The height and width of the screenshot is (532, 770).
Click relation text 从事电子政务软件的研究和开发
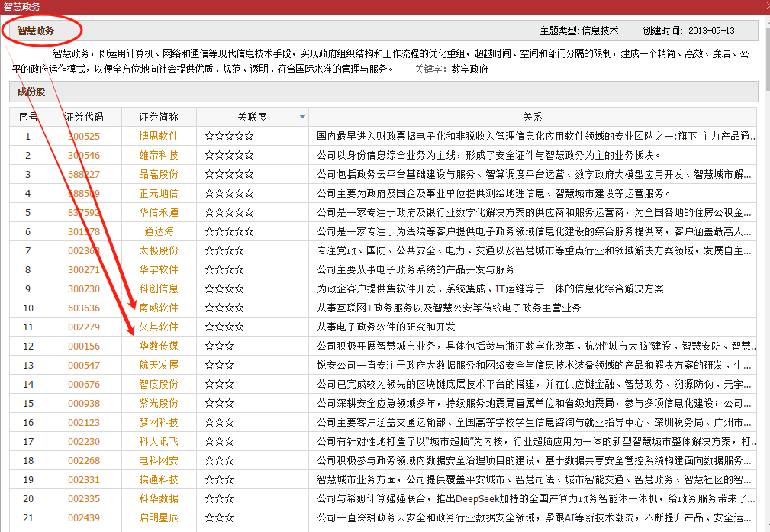point(386,327)
